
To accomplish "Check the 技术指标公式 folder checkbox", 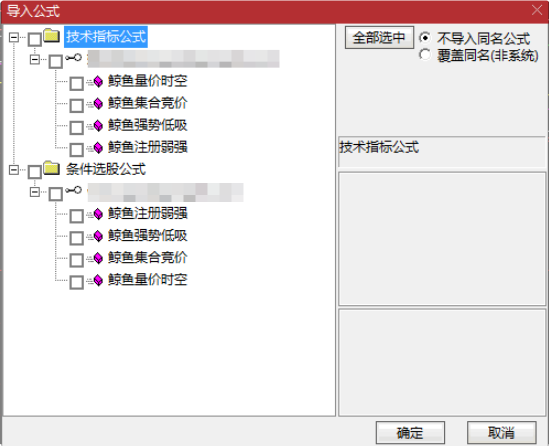I will coord(35,40).
